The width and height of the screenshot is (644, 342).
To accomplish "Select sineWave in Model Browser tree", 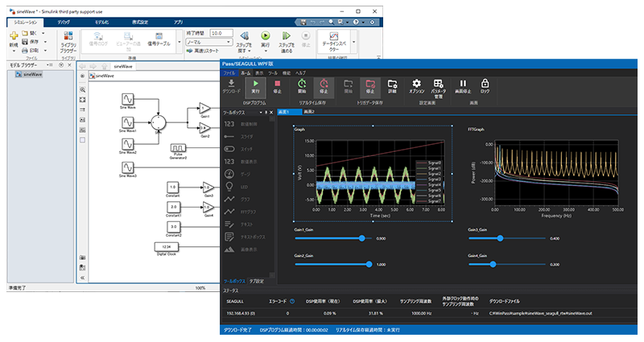I will click(x=29, y=74).
